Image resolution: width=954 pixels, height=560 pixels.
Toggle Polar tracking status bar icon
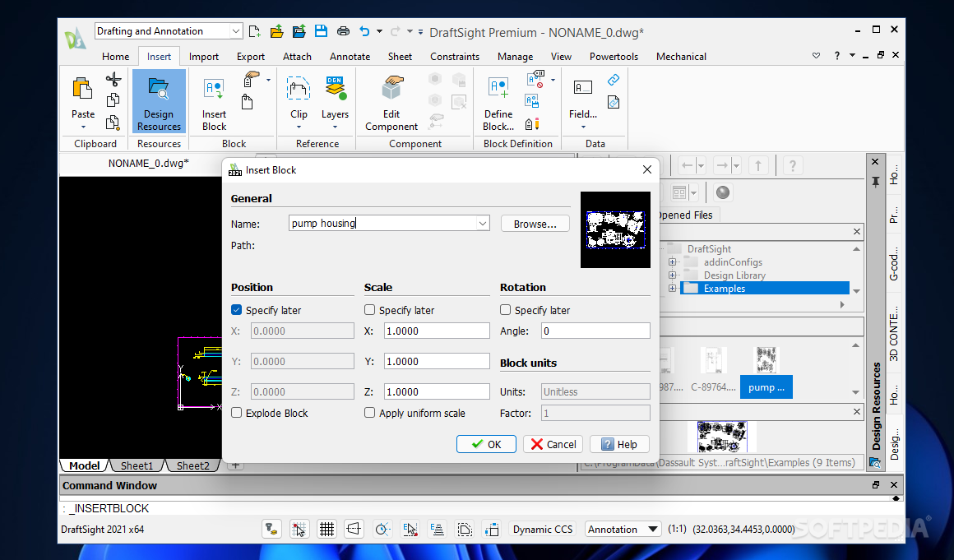pyautogui.click(x=382, y=529)
